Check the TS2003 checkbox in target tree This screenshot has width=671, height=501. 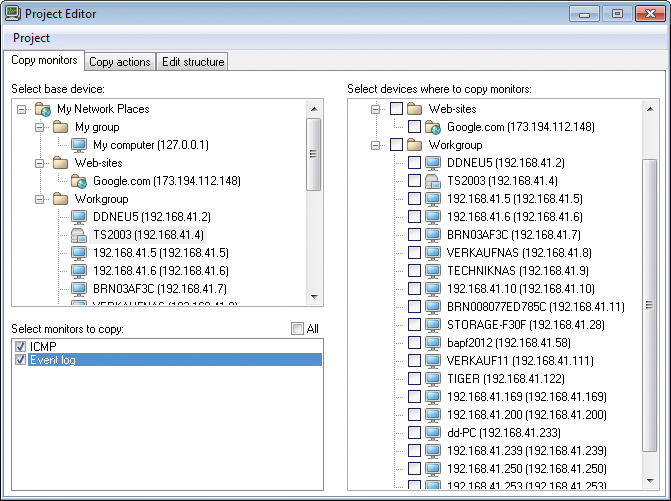[414, 181]
